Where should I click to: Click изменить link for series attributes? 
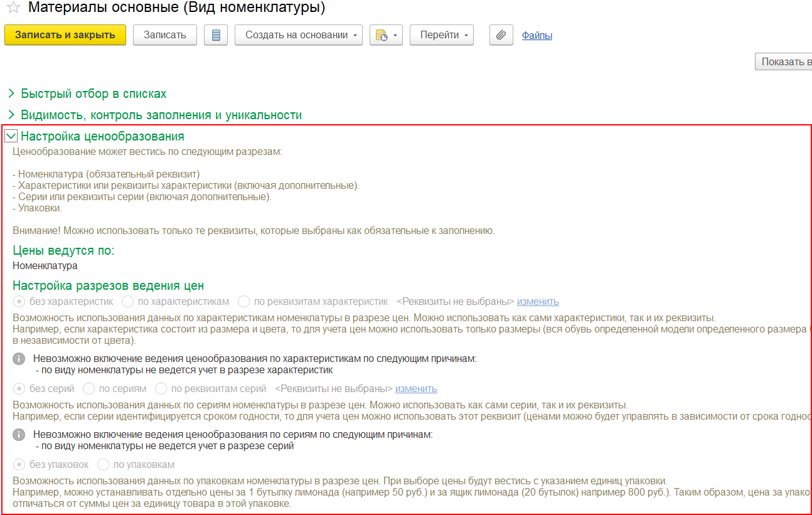tap(416, 389)
